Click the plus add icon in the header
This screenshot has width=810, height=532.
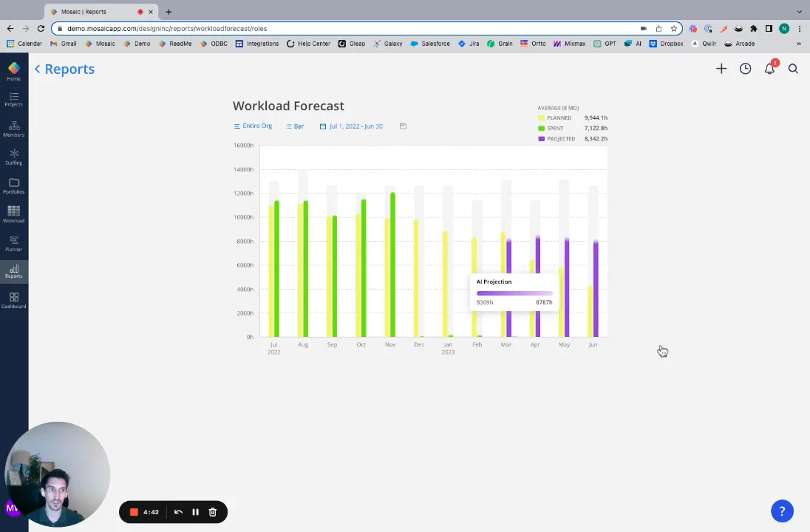pyautogui.click(x=721, y=69)
